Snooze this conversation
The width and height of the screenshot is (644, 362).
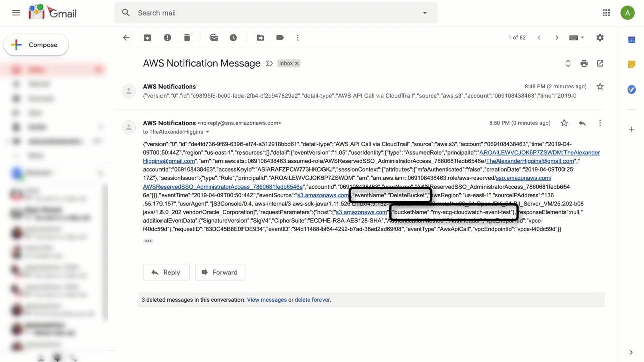pos(233,38)
